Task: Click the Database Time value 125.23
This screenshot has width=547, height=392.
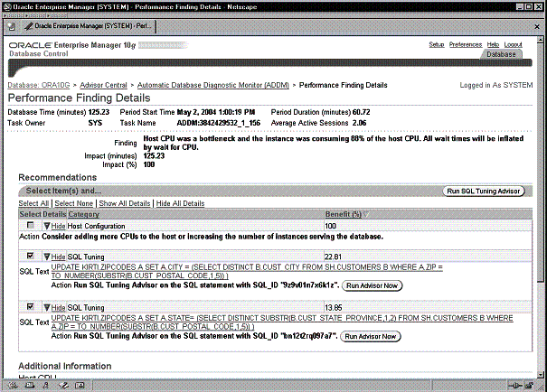Action: (99, 112)
